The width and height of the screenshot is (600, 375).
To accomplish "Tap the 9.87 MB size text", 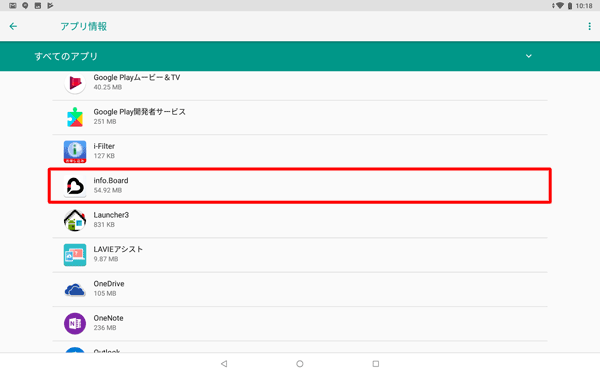I will (106, 259).
